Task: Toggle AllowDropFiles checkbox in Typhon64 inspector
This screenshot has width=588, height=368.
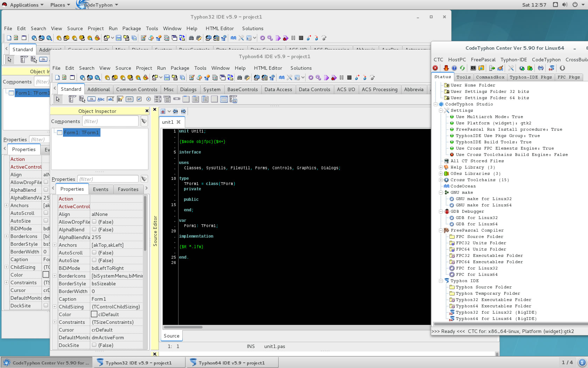Action: [x=94, y=222]
